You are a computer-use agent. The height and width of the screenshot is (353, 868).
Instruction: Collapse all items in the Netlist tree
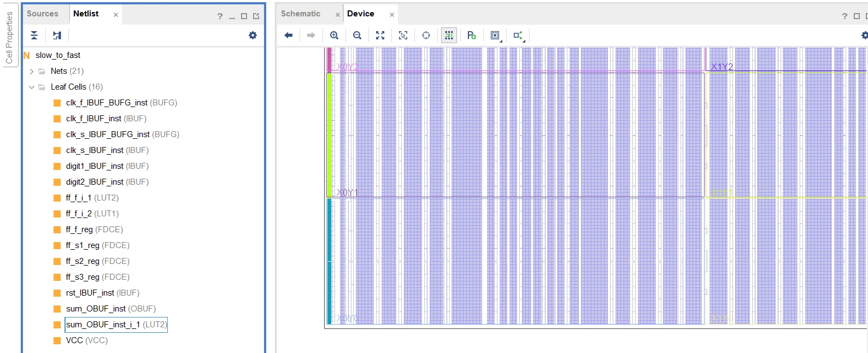click(34, 36)
